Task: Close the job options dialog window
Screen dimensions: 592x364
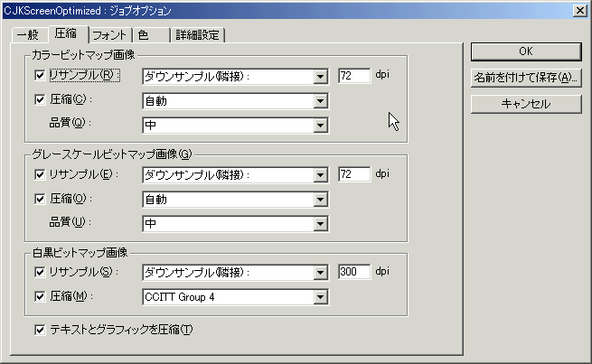Action: (579, 9)
